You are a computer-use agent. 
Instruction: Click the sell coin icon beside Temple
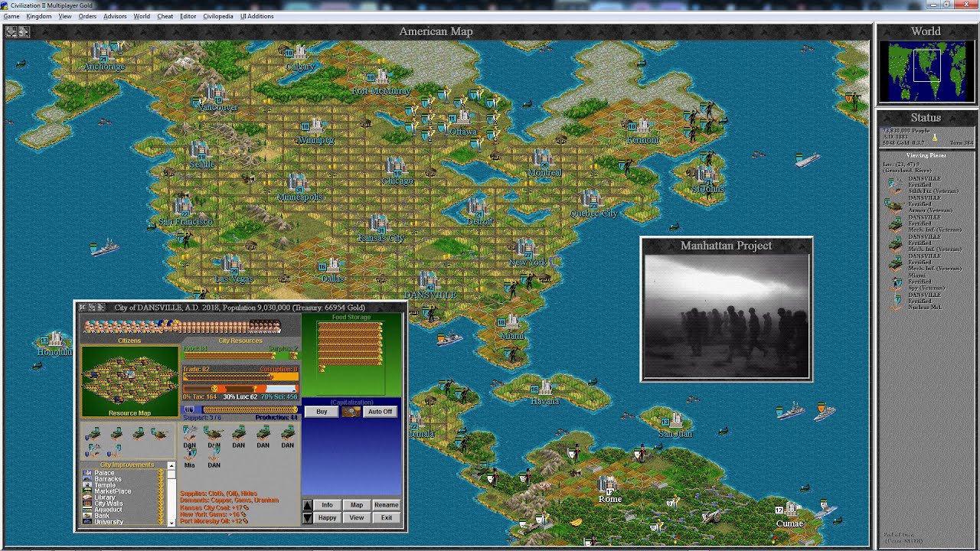pos(160,485)
